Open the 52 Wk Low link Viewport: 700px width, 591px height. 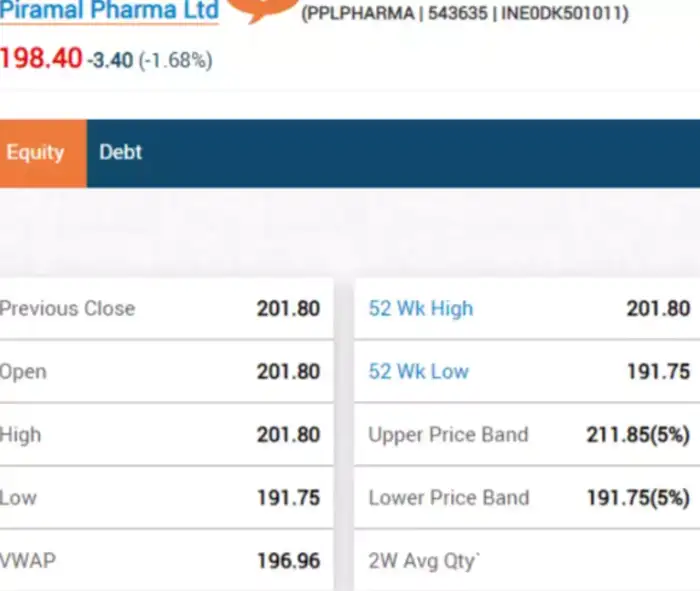pos(418,372)
